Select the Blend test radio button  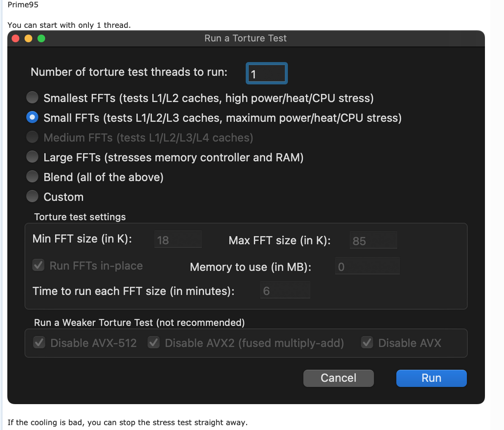[32, 177]
